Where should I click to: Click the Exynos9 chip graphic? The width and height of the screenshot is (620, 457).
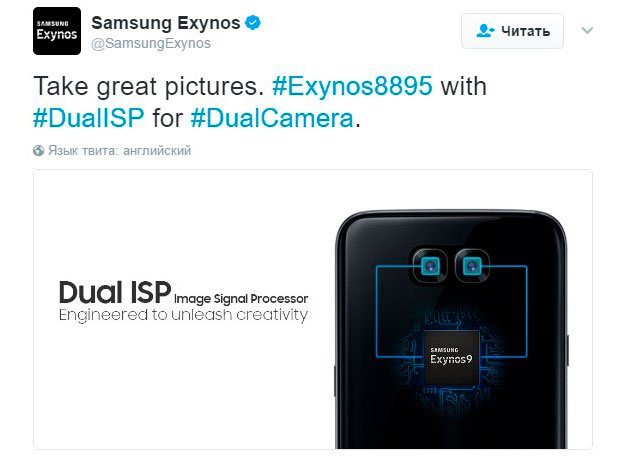(x=451, y=357)
